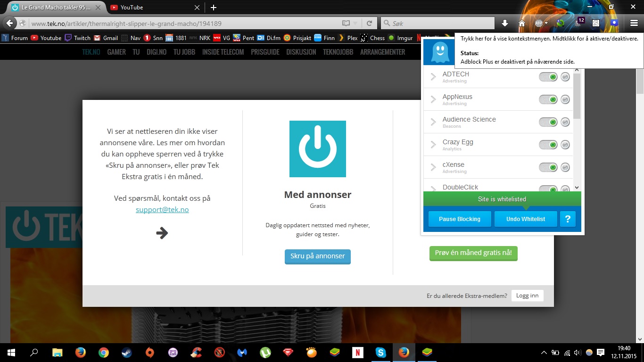Open uTorrent from the taskbar

point(265,352)
